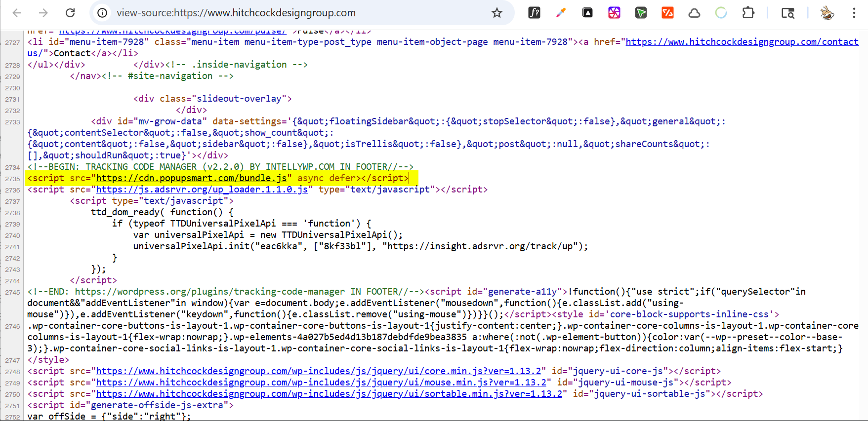868x421 pixels.
Task: Open the pink camera shutter extension
Action: click(614, 13)
